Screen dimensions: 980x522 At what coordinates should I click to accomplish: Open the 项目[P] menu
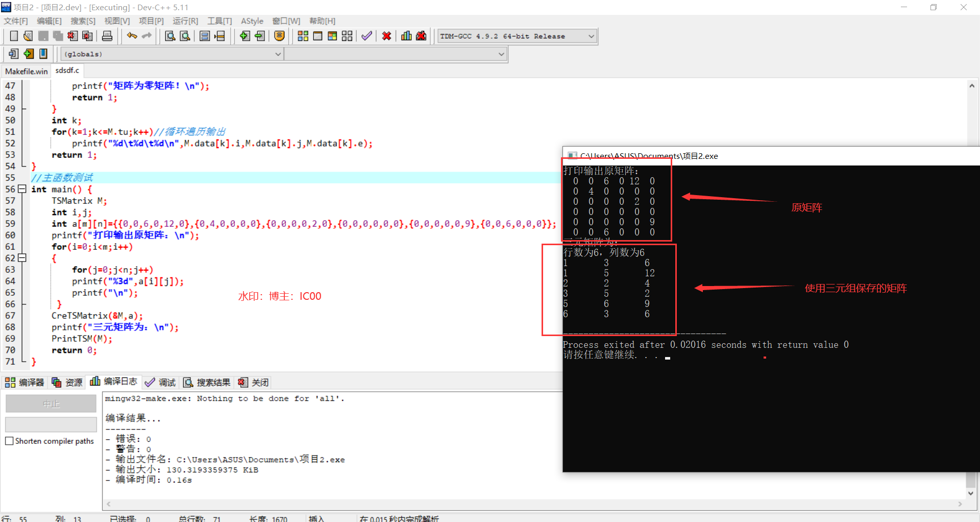click(151, 21)
